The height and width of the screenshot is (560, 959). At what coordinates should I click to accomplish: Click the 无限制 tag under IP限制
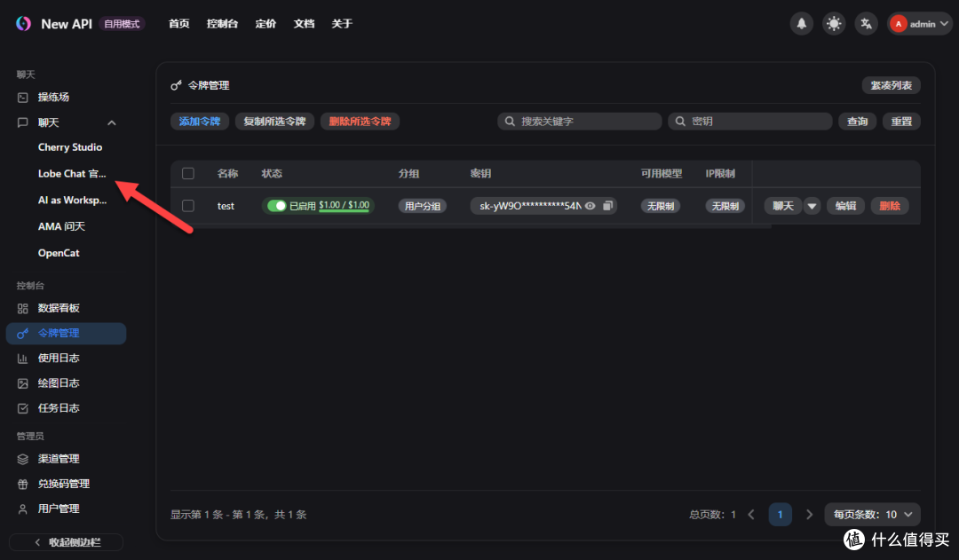coord(725,206)
